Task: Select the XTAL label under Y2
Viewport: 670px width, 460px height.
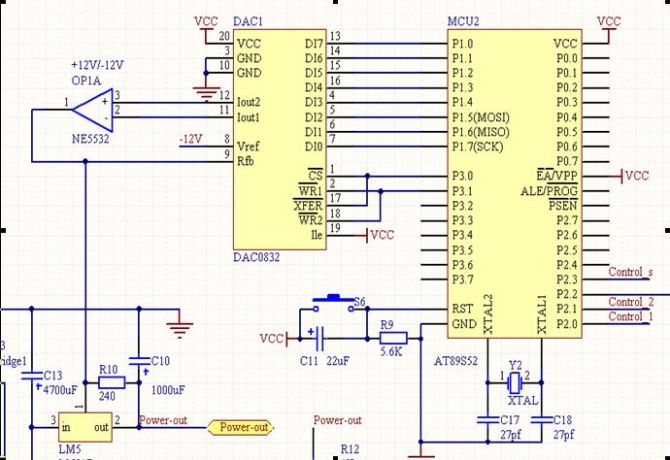Action: pos(523,401)
